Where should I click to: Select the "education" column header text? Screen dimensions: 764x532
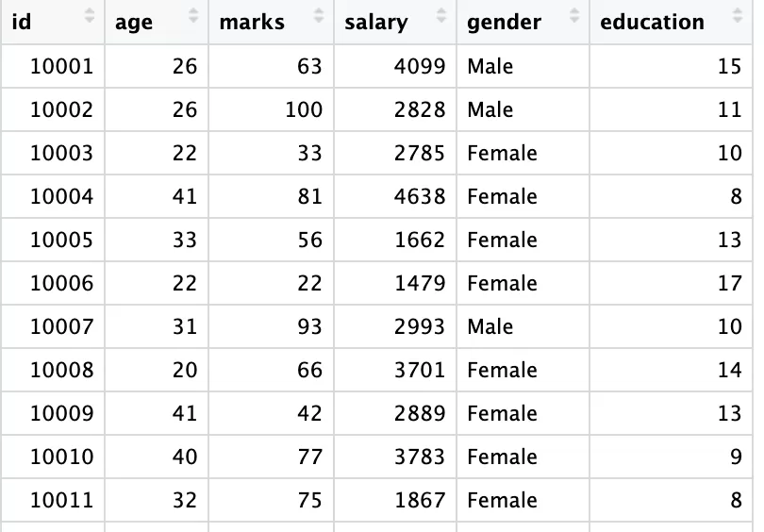652,23
